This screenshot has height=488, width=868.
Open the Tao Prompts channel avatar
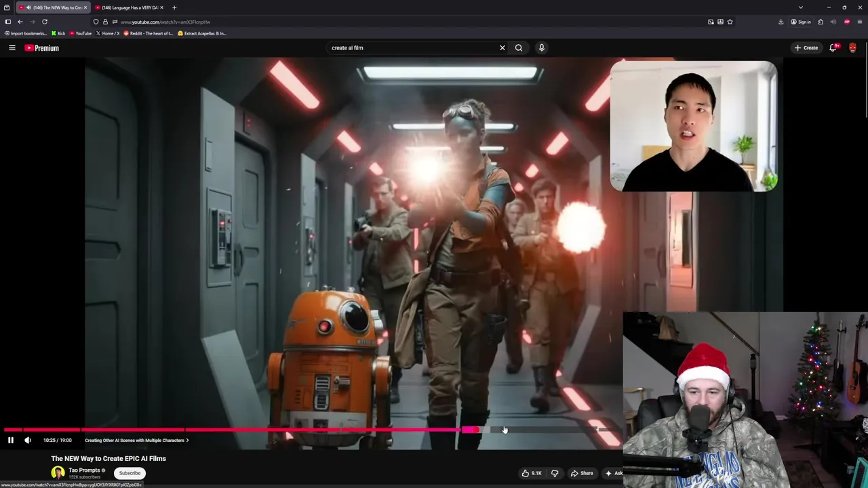click(x=58, y=472)
